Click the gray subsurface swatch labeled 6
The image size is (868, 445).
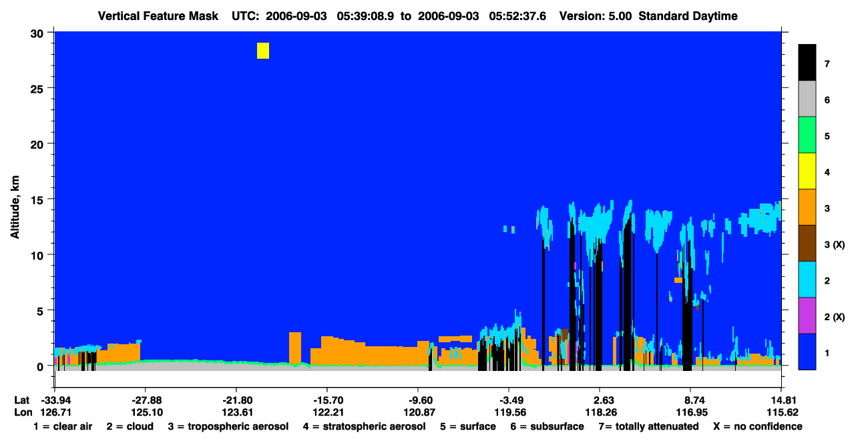point(807,100)
